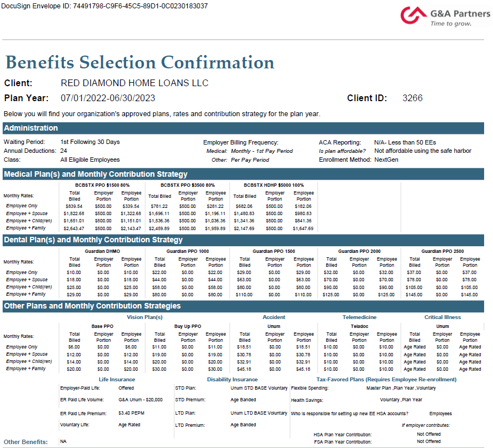This screenshot has height=448, width=493.
Task: Click Other Plans and Monthly Contribution Strategies header
Action: click(243, 306)
